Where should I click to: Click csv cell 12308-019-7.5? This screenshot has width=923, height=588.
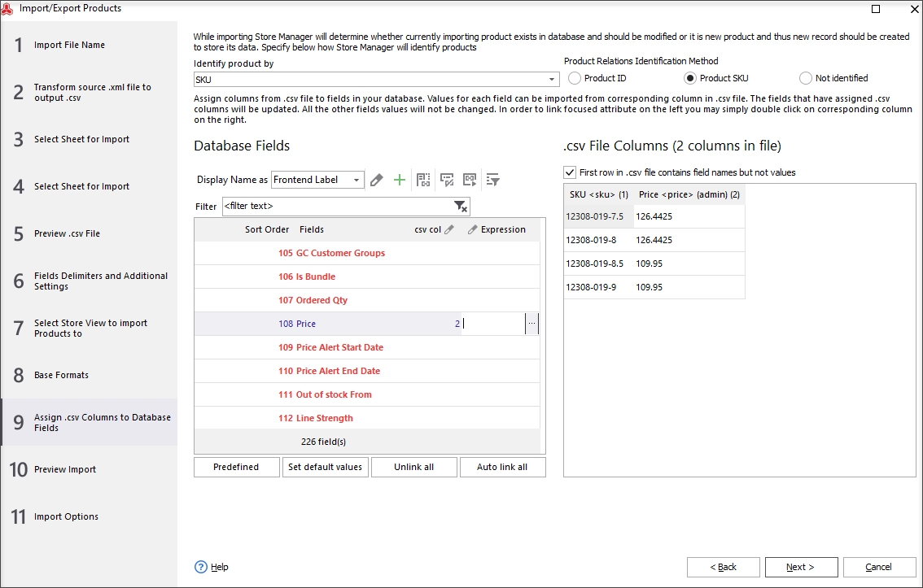[x=599, y=216]
